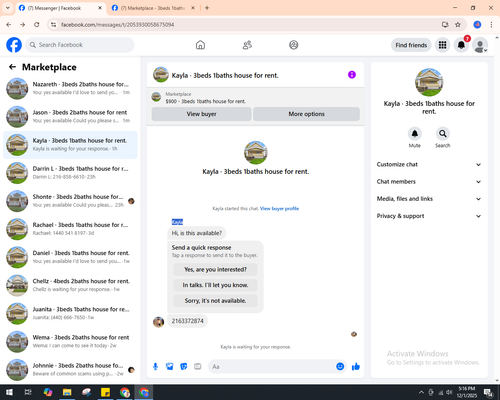Click the house photo in right info panel
500x400 pixels.
pyautogui.click(x=429, y=82)
